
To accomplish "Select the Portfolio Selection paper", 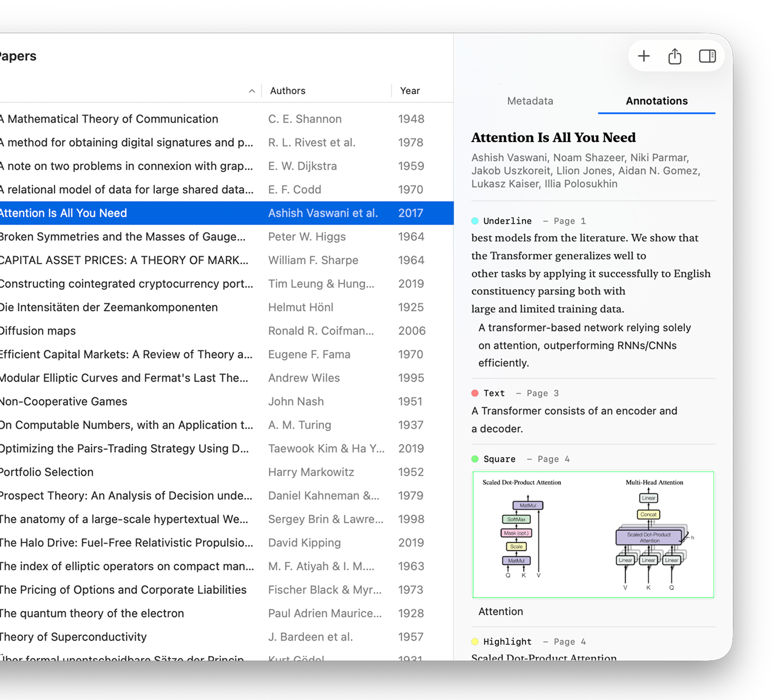I will click(x=226, y=472).
